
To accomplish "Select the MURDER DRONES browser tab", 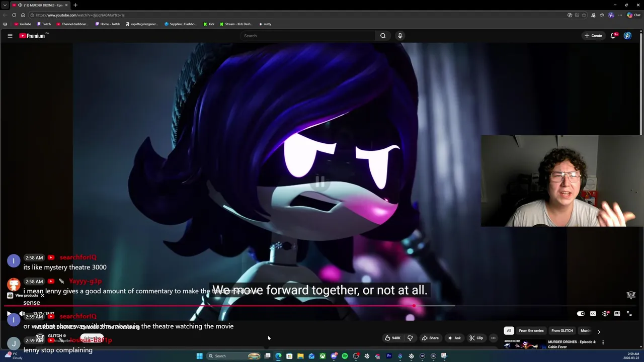I will coord(41,5).
